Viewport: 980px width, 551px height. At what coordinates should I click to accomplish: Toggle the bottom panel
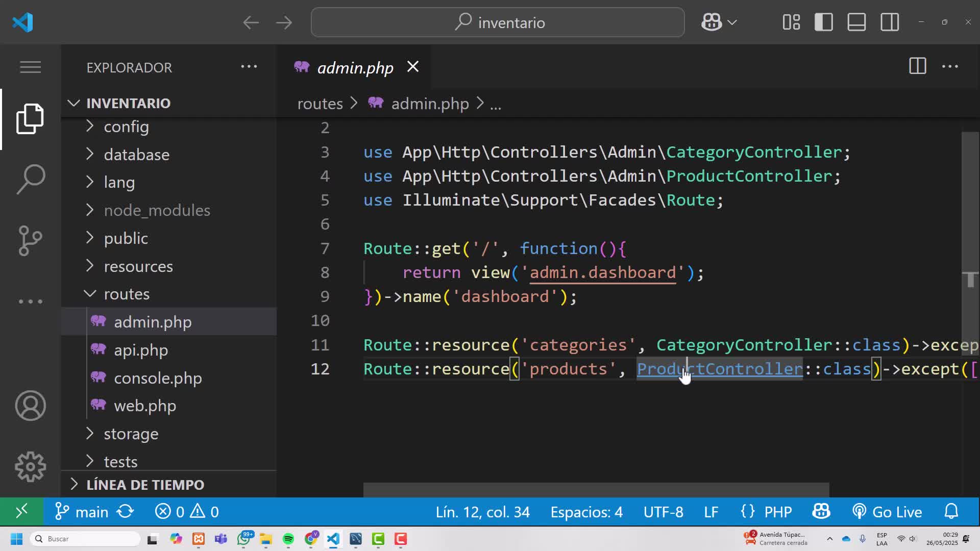pyautogui.click(x=856, y=22)
